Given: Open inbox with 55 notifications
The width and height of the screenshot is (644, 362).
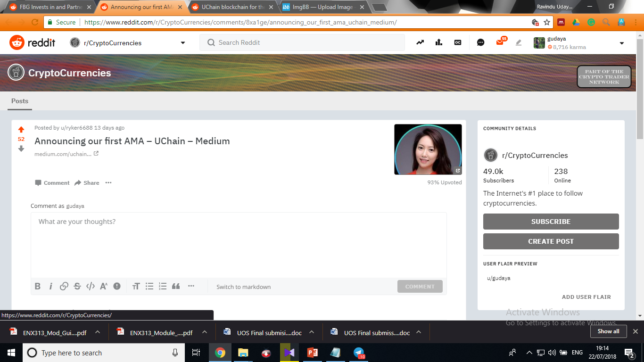Looking at the screenshot, I should point(500,42).
